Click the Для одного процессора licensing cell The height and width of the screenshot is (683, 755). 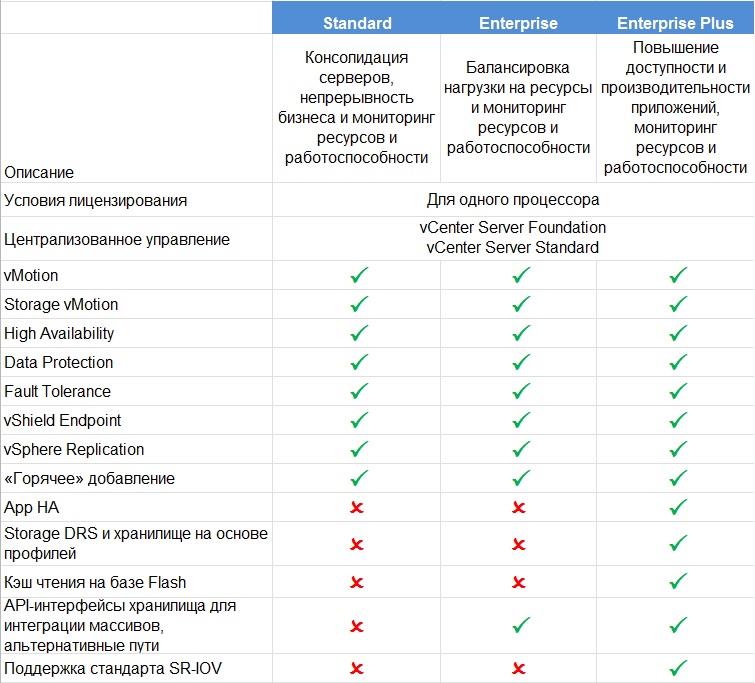point(513,199)
